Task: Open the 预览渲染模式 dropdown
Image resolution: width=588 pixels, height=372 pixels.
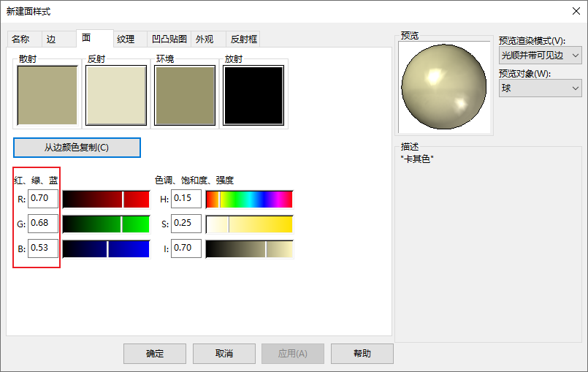Action: (540, 56)
